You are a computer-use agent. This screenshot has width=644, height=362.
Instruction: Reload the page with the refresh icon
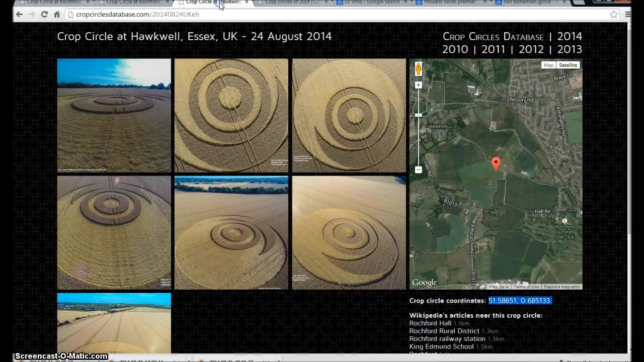click(44, 15)
